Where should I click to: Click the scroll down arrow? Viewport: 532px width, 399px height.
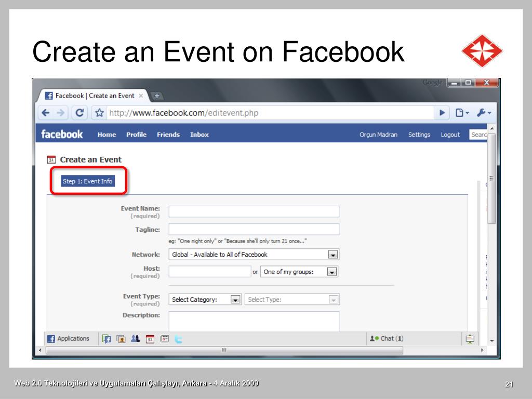491,341
